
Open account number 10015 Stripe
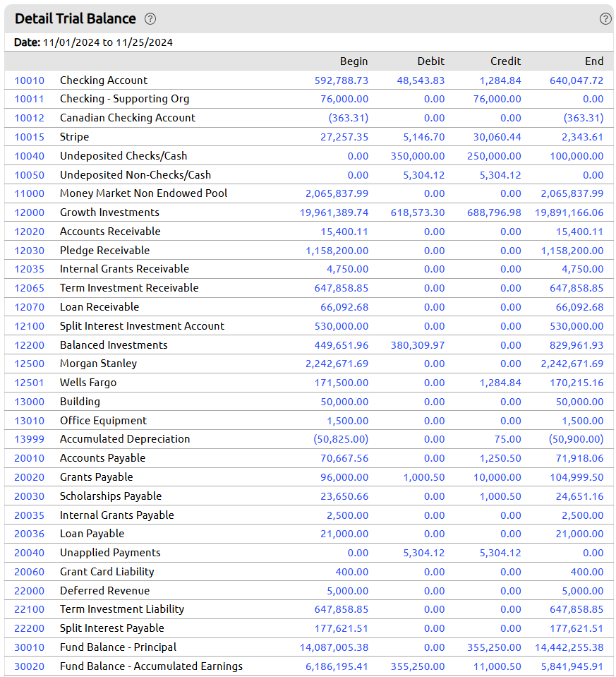point(30,137)
